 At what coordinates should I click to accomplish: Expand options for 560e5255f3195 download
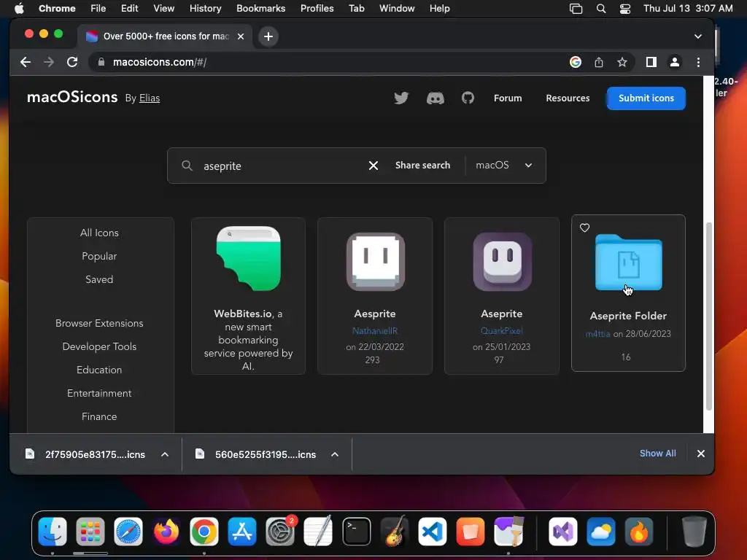335,454
